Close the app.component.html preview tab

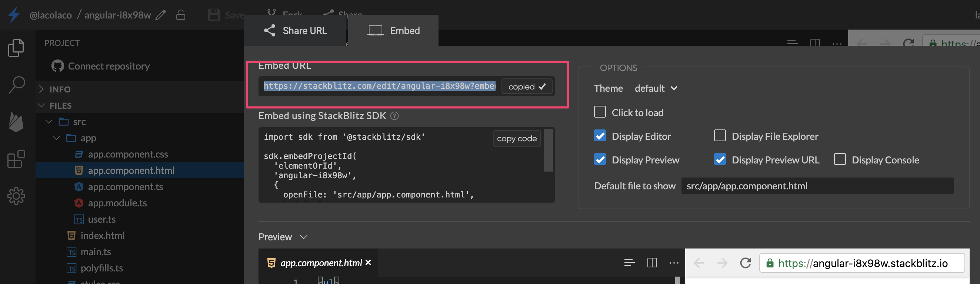coord(368,262)
